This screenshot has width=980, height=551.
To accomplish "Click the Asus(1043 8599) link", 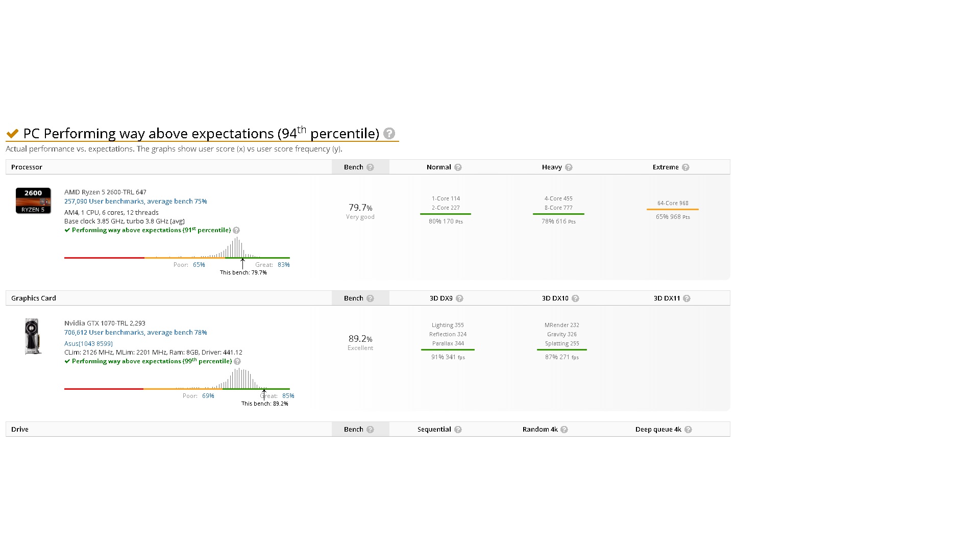I will point(88,344).
